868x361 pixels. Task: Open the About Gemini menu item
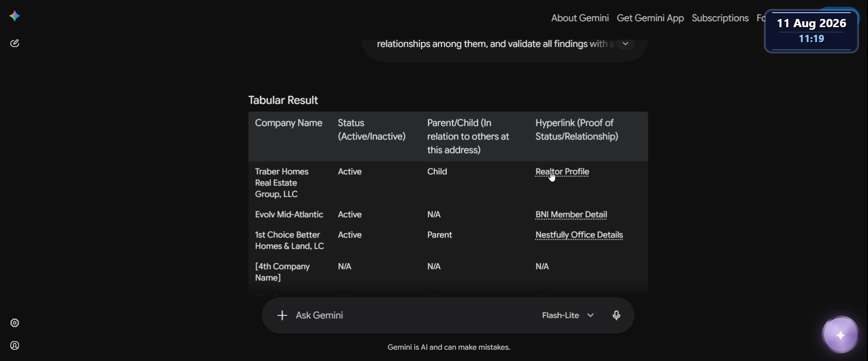(580, 18)
